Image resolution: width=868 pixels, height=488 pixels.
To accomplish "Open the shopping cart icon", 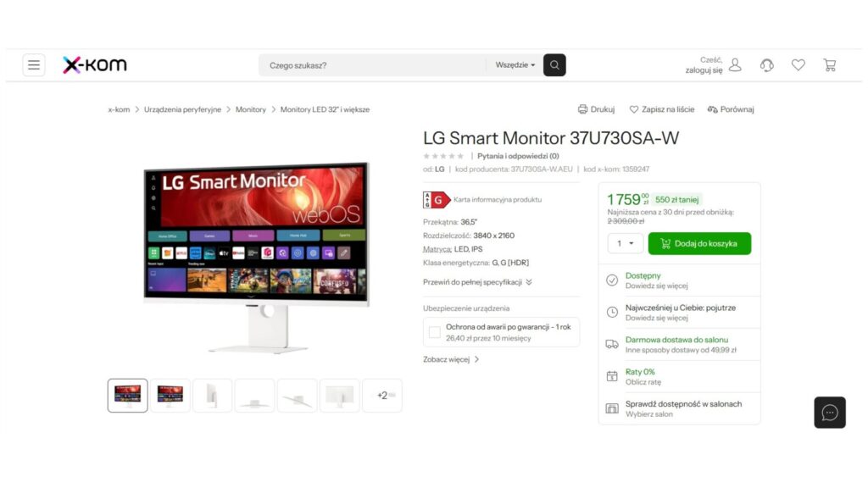I will pyautogui.click(x=829, y=65).
